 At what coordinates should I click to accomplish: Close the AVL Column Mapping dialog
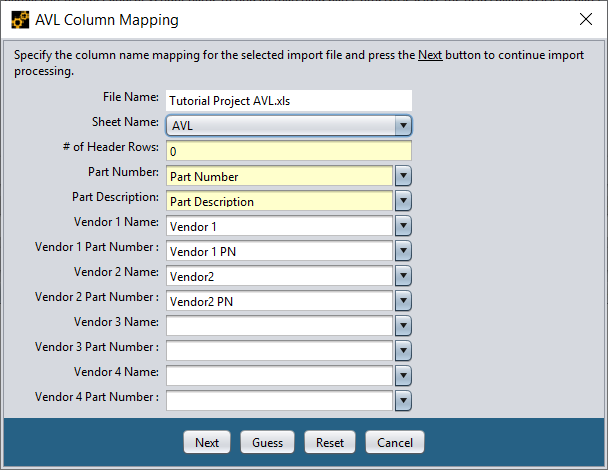(x=586, y=19)
